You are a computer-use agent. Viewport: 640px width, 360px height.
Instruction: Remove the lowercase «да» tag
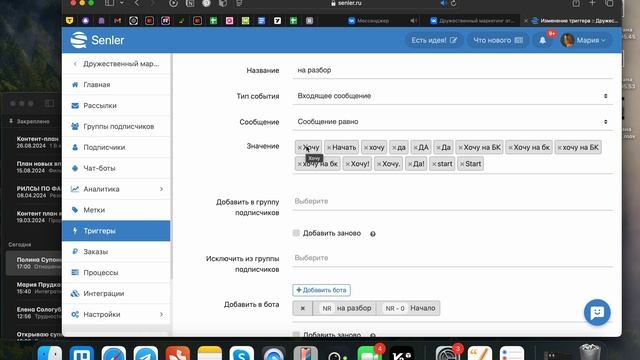[x=394, y=147]
